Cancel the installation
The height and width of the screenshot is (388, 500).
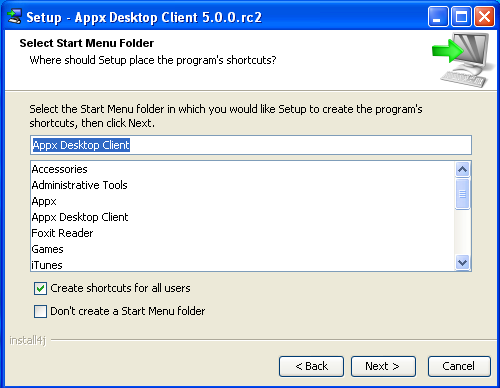459,366
